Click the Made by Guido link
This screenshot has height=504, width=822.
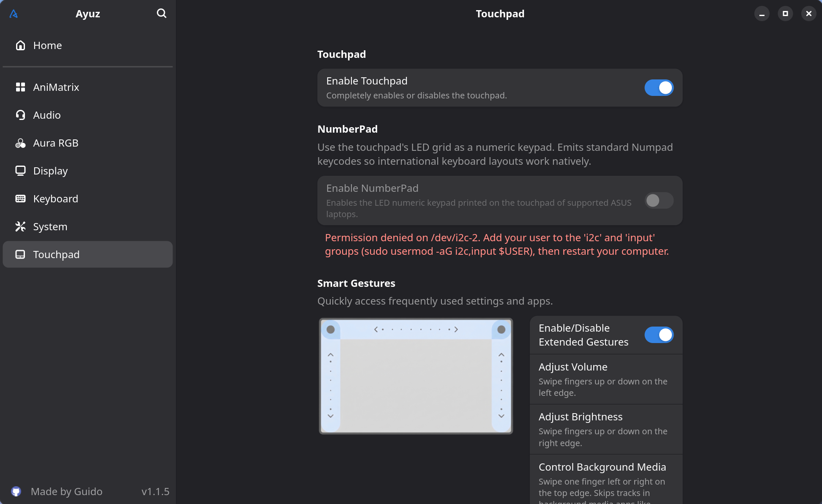tap(66, 491)
